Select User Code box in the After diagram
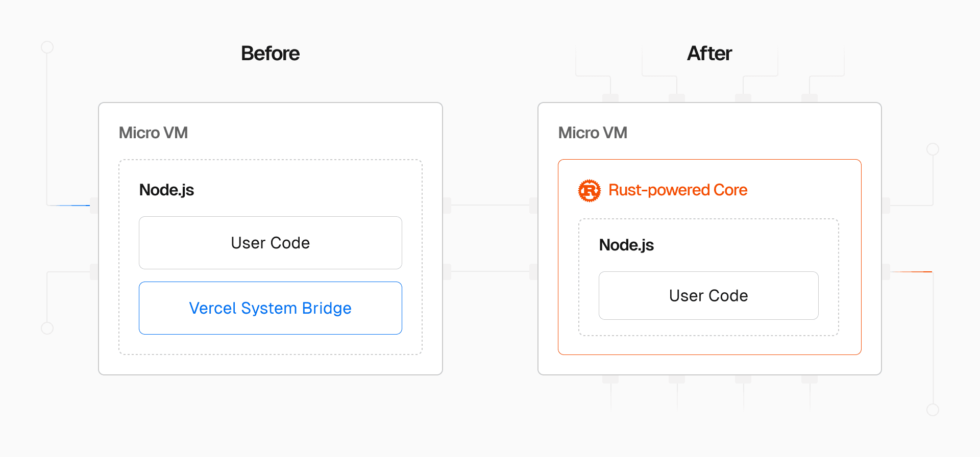This screenshot has width=980, height=457. click(x=708, y=296)
